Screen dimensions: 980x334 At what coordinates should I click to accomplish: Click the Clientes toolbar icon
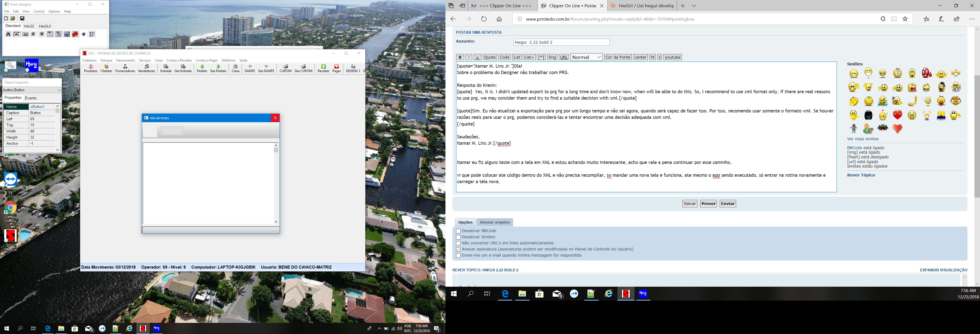pos(106,68)
